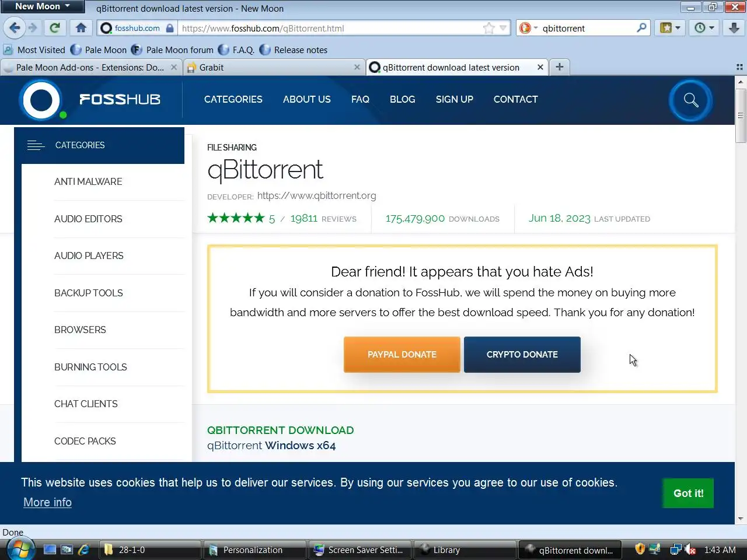Browse the BACKUP TOOLS category

[x=89, y=293]
